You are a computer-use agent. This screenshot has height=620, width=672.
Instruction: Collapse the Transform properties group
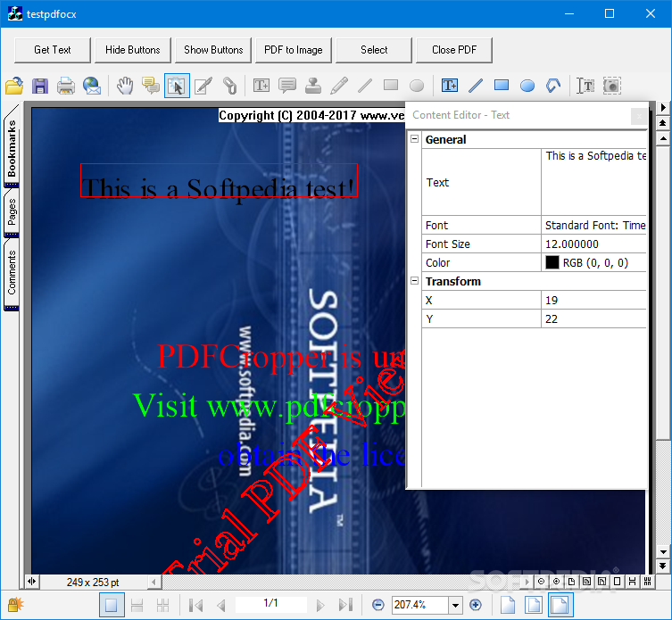click(414, 281)
